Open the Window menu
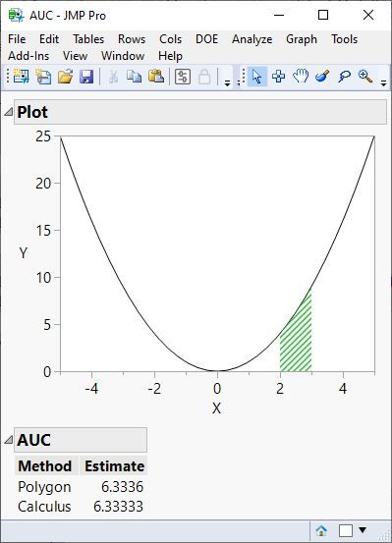Viewport: 392px width, 543px height. (123, 56)
